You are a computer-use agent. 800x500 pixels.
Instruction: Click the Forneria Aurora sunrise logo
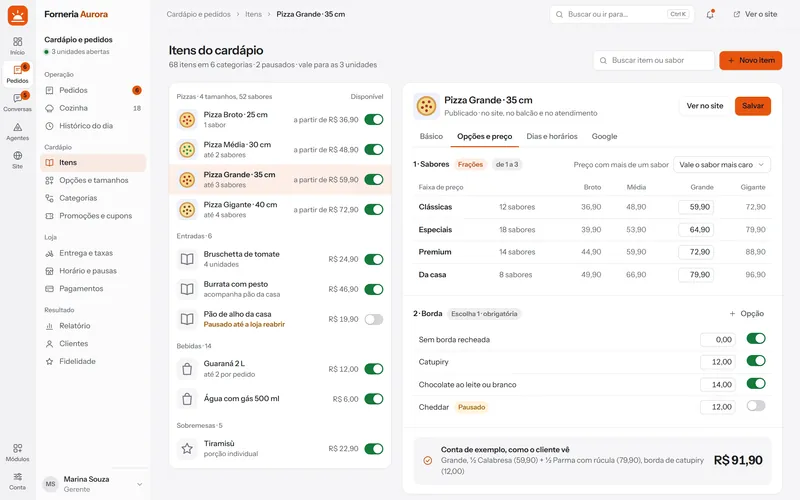point(17,15)
